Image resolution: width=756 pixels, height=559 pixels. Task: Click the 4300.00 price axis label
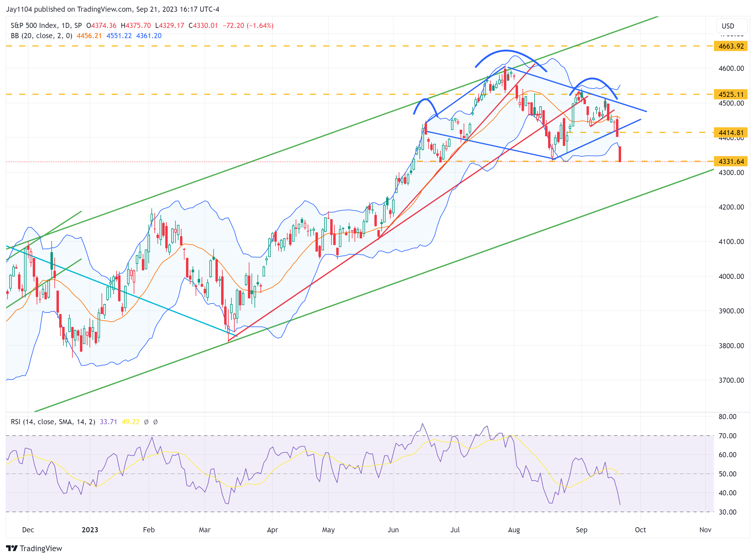click(x=731, y=173)
